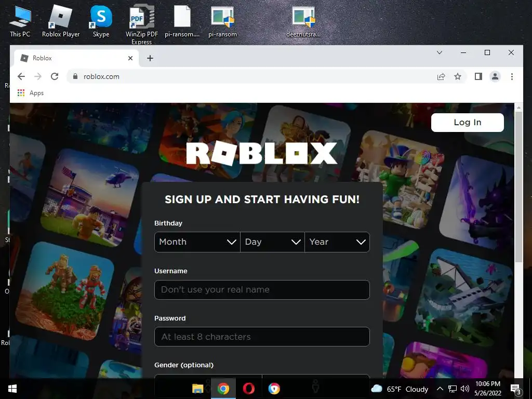This screenshot has width=532, height=399.
Task: Select the pi-ransom shielded installer icon
Action: pos(222,21)
